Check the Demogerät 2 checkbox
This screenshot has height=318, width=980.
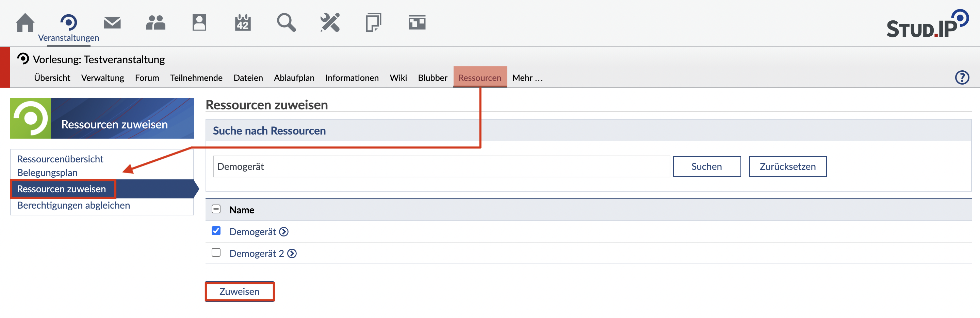[x=216, y=253]
